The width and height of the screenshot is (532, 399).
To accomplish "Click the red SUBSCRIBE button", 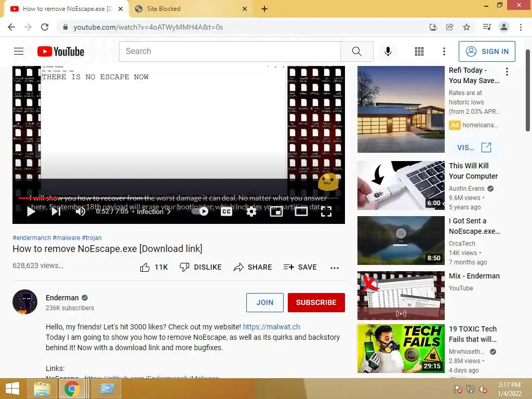I will pos(316,302).
